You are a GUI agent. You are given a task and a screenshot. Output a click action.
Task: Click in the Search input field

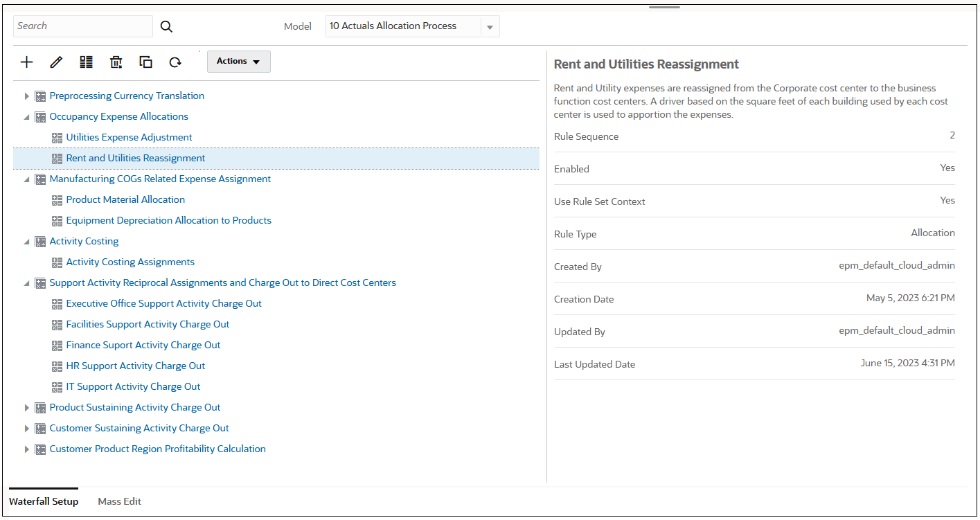click(x=82, y=26)
